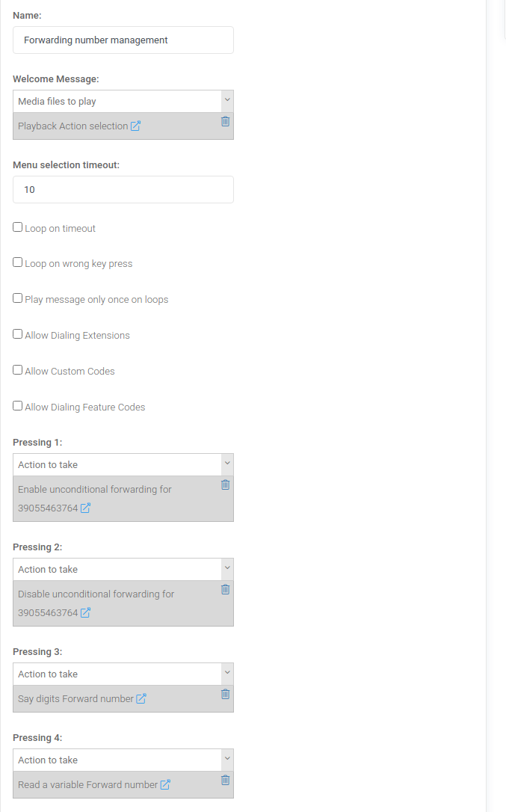Remove the Enable unconditional forwarding action
506x812 pixels.
[x=225, y=485]
